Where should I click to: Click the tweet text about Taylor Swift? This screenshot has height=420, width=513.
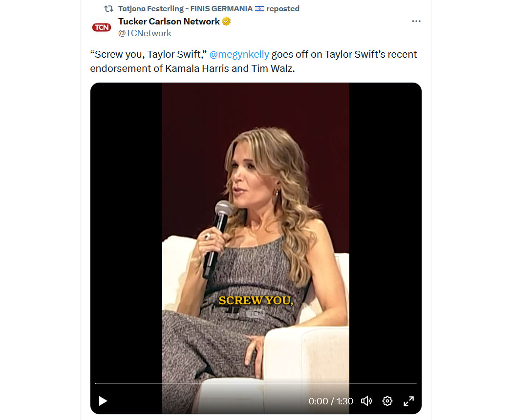253,61
